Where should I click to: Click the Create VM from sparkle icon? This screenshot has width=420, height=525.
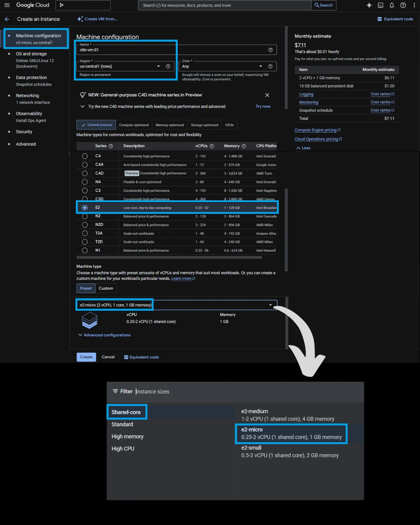[x=80, y=19]
